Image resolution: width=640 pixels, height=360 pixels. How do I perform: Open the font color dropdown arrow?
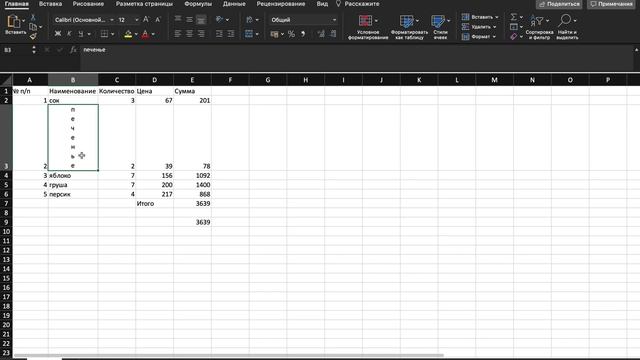153,34
